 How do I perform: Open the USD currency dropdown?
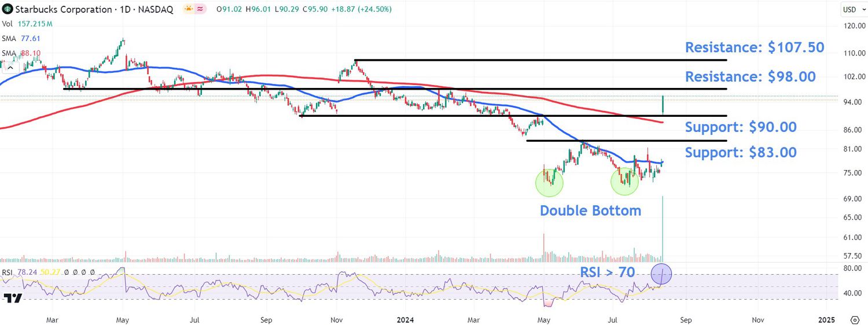[853, 9]
